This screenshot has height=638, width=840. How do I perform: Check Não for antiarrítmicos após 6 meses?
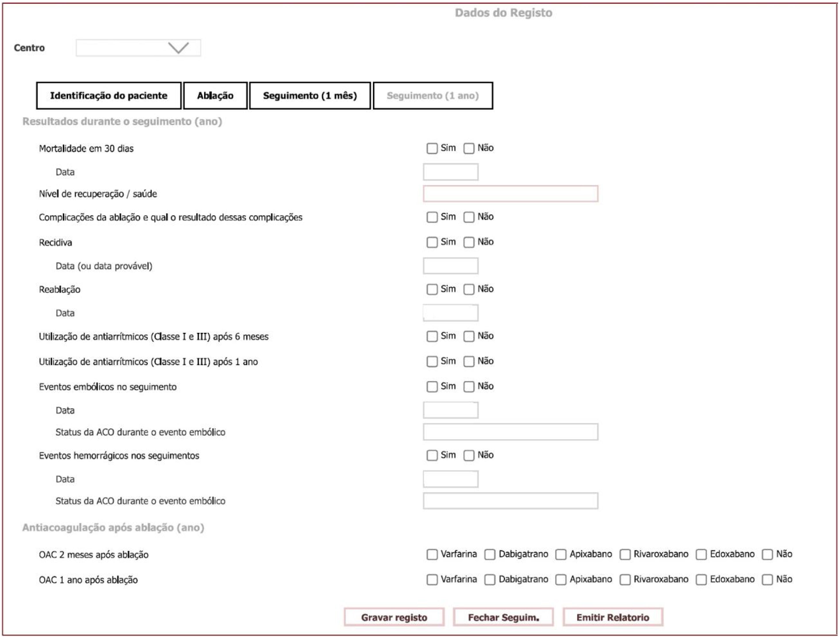pyautogui.click(x=469, y=336)
